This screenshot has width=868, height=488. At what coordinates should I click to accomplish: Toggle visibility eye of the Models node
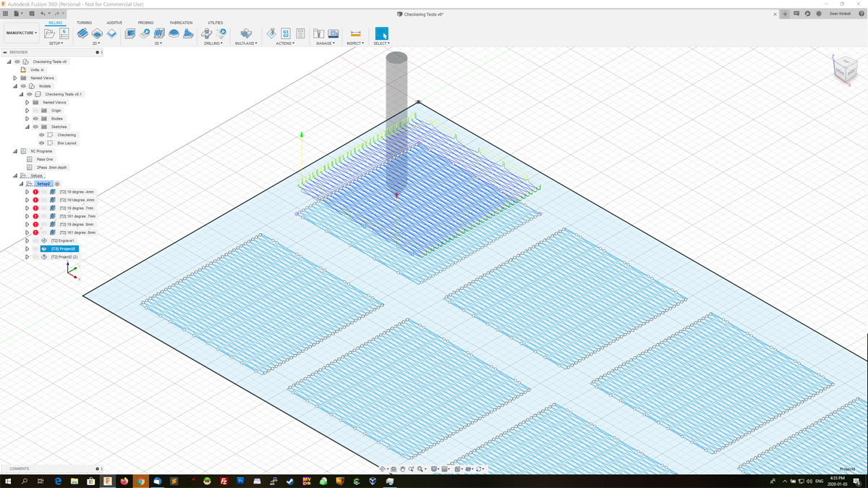click(23, 86)
